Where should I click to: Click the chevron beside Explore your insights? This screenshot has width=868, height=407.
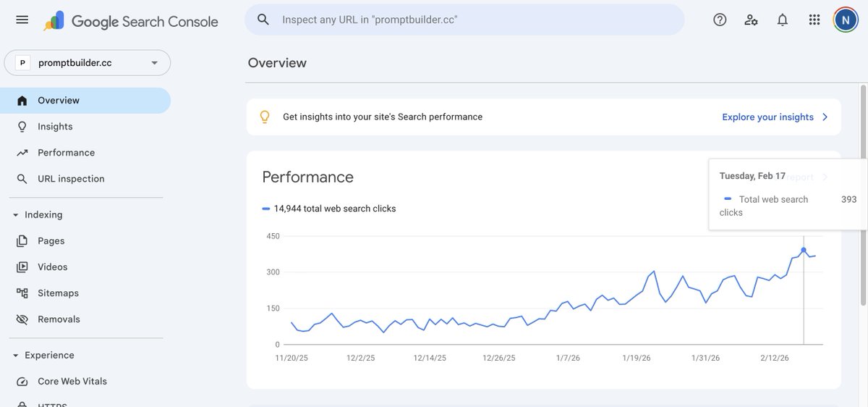[x=825, y=117]
